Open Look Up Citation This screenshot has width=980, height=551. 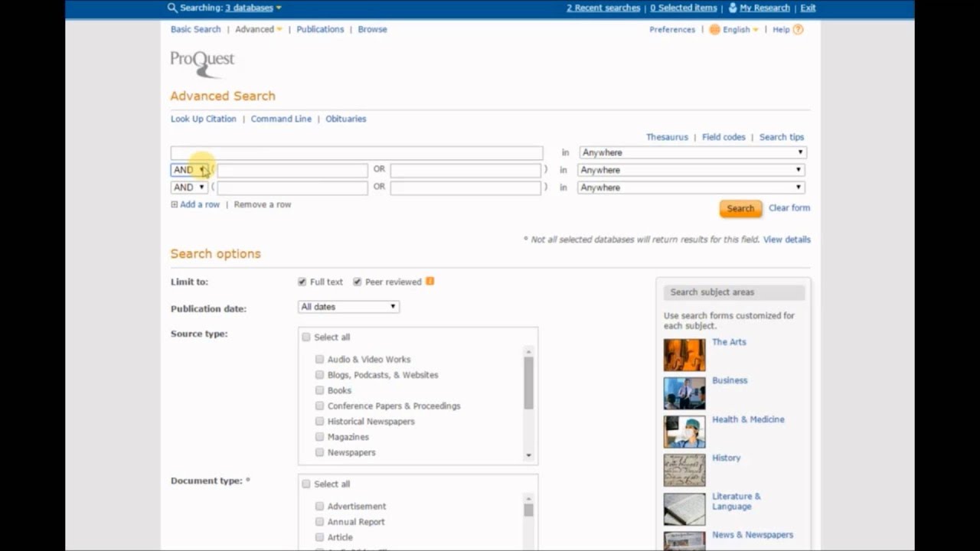(204, 119)
